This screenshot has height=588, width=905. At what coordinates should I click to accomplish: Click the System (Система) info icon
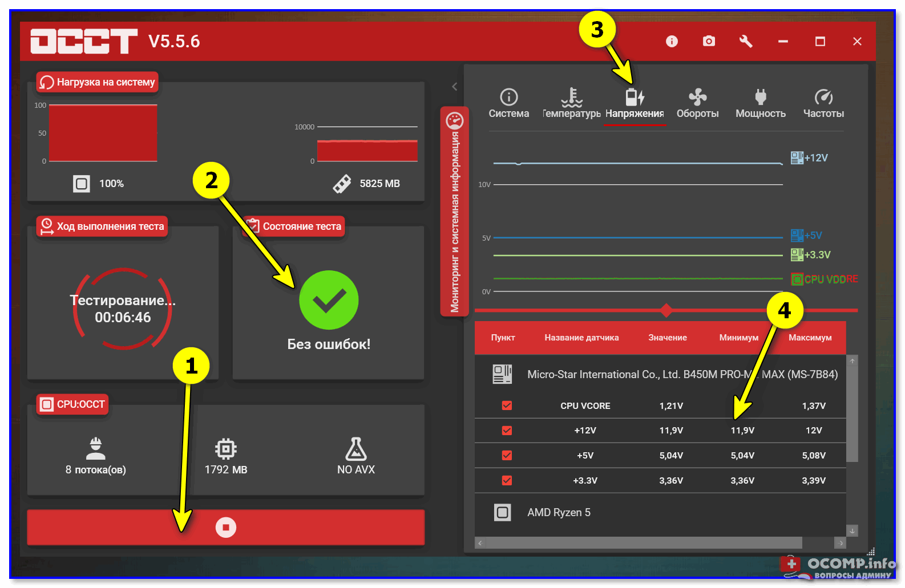click(x=508, y=98)
